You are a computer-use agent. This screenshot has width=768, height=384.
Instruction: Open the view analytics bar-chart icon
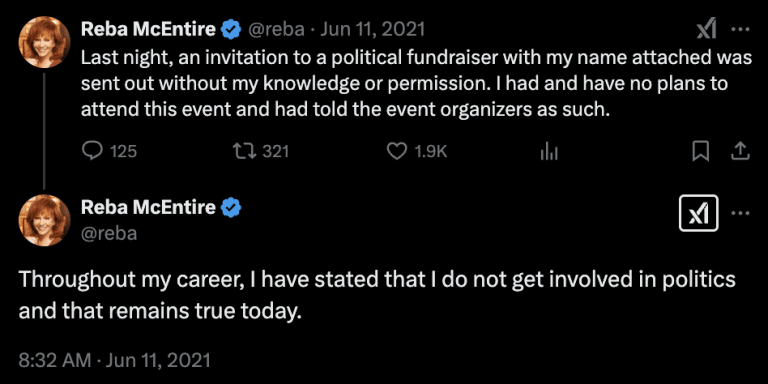[x=549, y=151]
